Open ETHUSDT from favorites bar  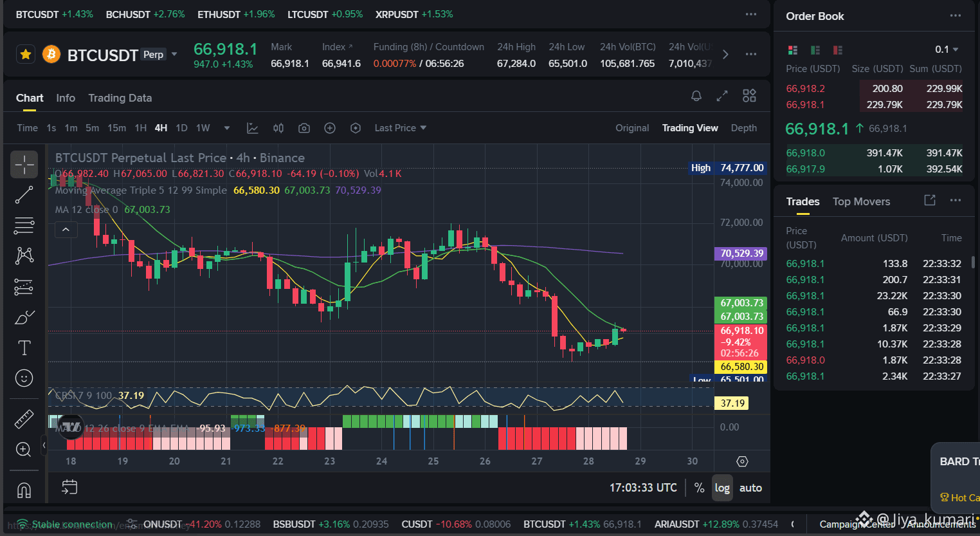click(236, 14)
